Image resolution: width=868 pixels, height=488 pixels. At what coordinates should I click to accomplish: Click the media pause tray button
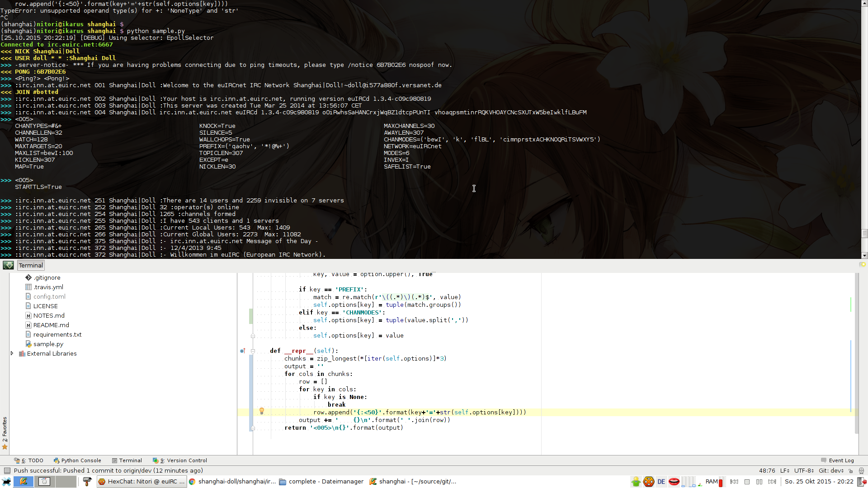click(x=759, y=482)
